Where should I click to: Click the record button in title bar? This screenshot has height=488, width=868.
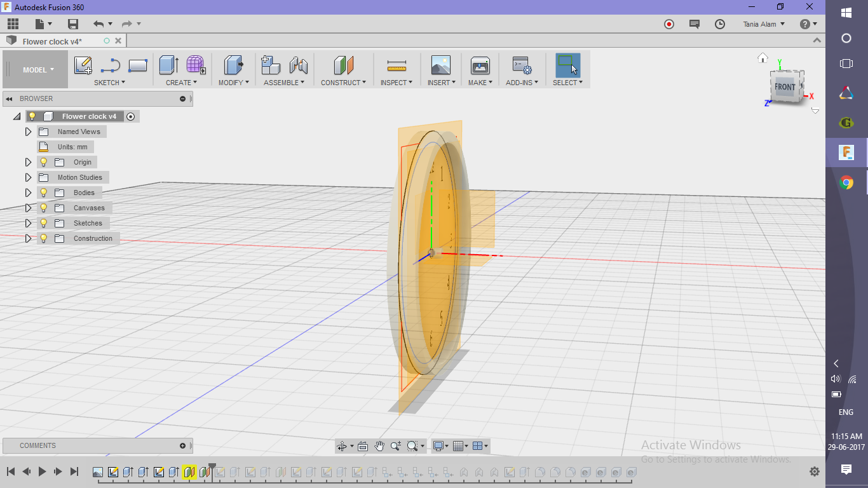[x=669, y=24]
